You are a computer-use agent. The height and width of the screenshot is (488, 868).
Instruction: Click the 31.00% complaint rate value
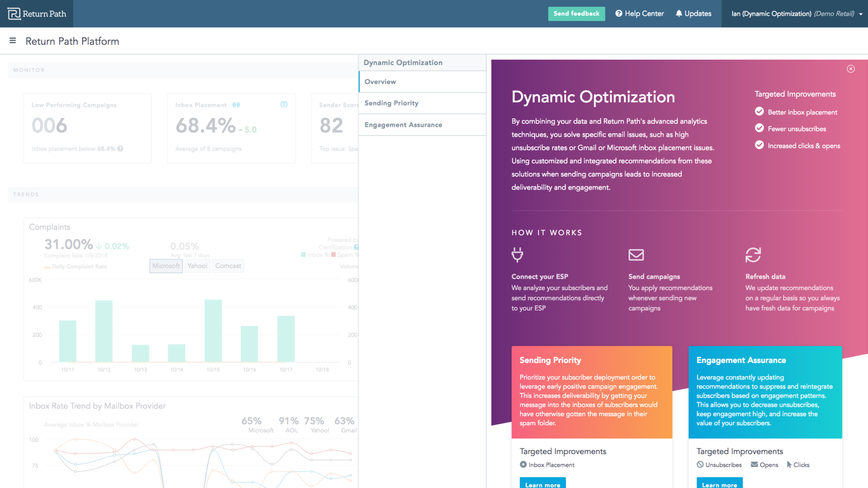click(x=69, y=244)
